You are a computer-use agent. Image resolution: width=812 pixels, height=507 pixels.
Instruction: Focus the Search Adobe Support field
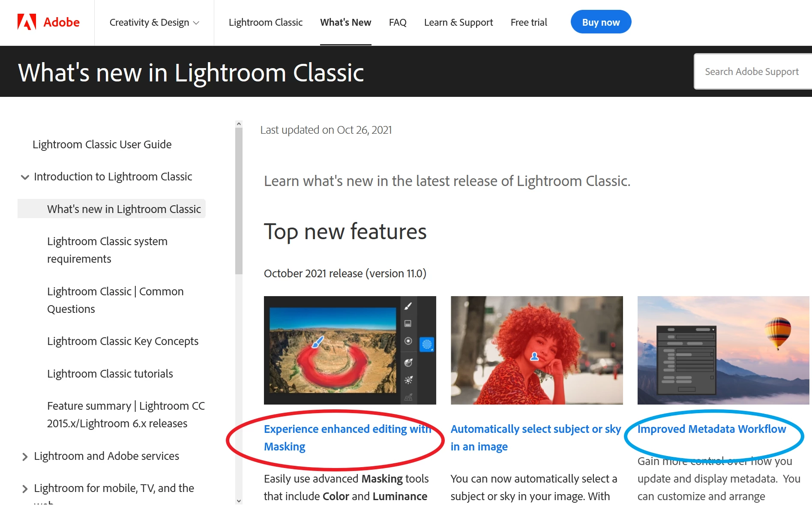coord(753,72)
